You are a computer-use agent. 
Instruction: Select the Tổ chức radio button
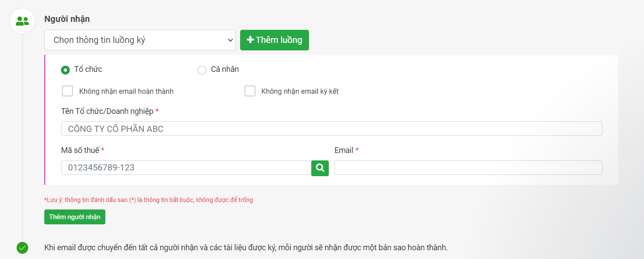65,70
